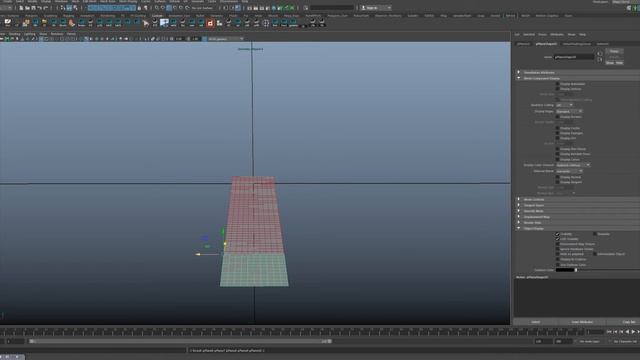The image size is (640, 360).
Task: Click the orange 'd' icon on the shelf
Action: pyautogui.click(x=210, y=23)
